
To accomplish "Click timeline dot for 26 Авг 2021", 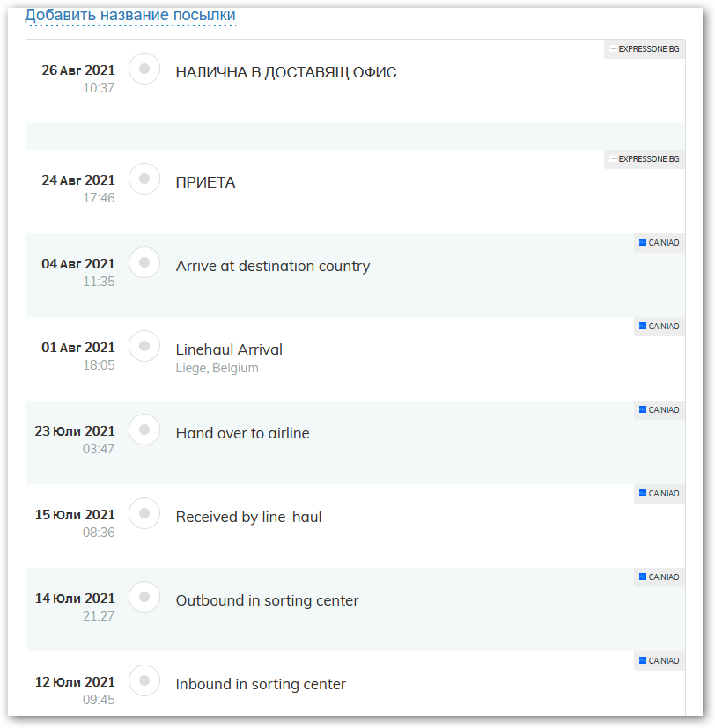I will (144, 69).
